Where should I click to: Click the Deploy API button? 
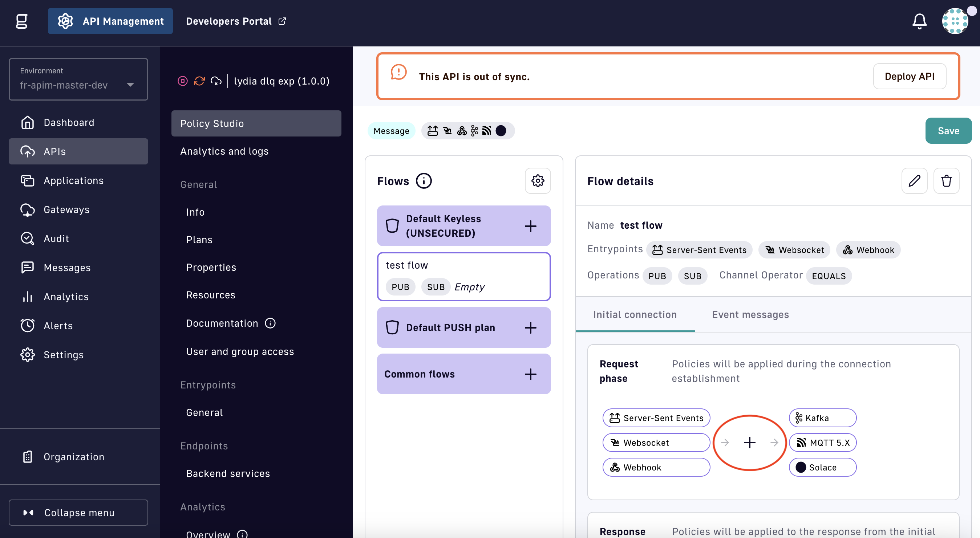click(909, 77)
